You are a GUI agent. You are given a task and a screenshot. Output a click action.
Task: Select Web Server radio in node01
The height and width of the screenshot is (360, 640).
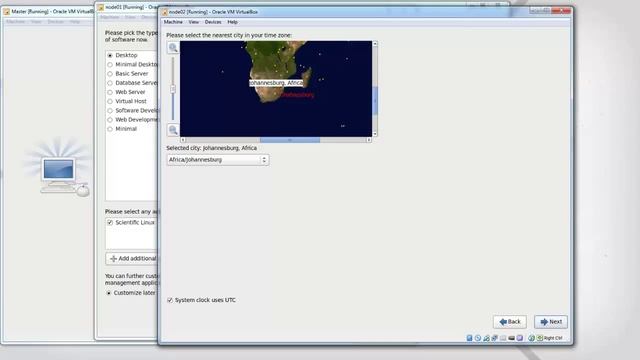pyautogui.click(x=110, y=92)
